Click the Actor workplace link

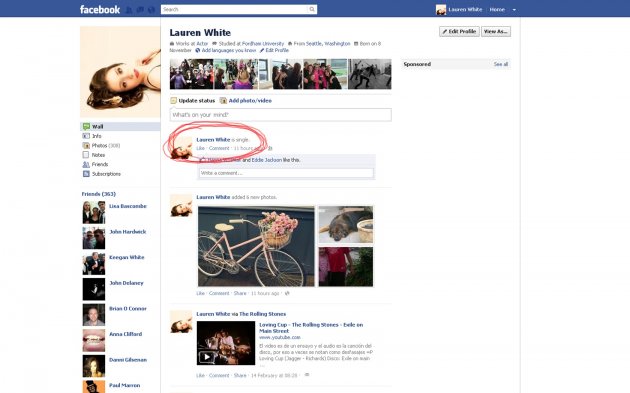[x=202, y=43]
